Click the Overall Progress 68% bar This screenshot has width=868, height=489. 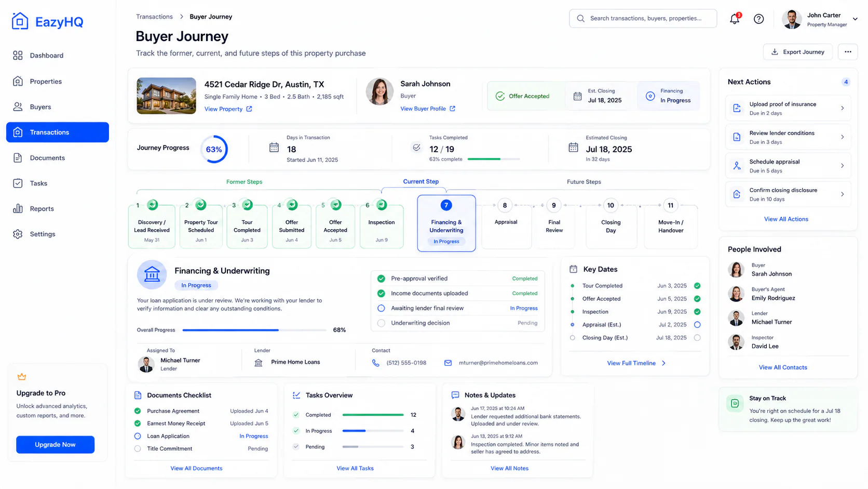coord(254,330)
